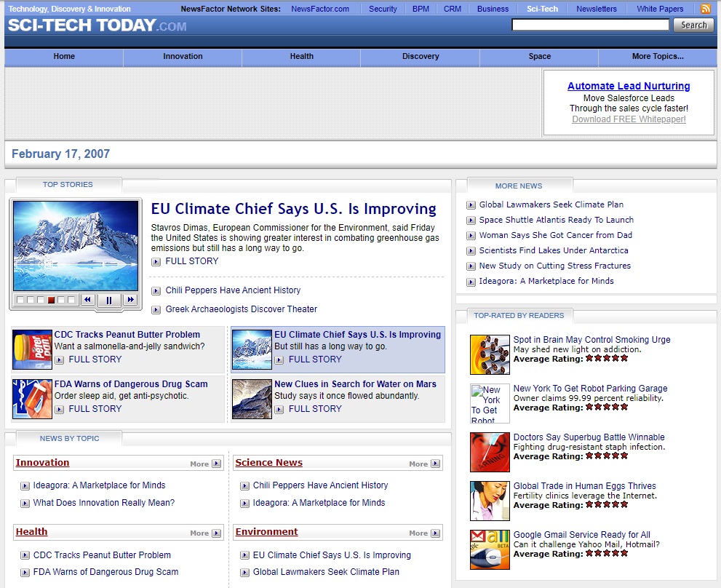Viewport: 721px width, 588px height.
Task: Expand More arrow for Science News topic
Action: pyautogui.click(x=435, y=464)
